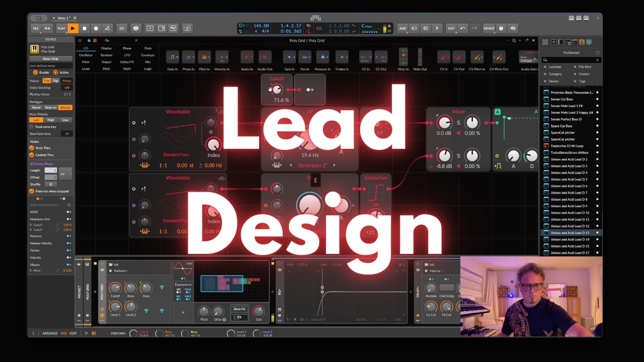
Task: Click the Wobble knob in Delay device
Action: click(x=431, y=288)
